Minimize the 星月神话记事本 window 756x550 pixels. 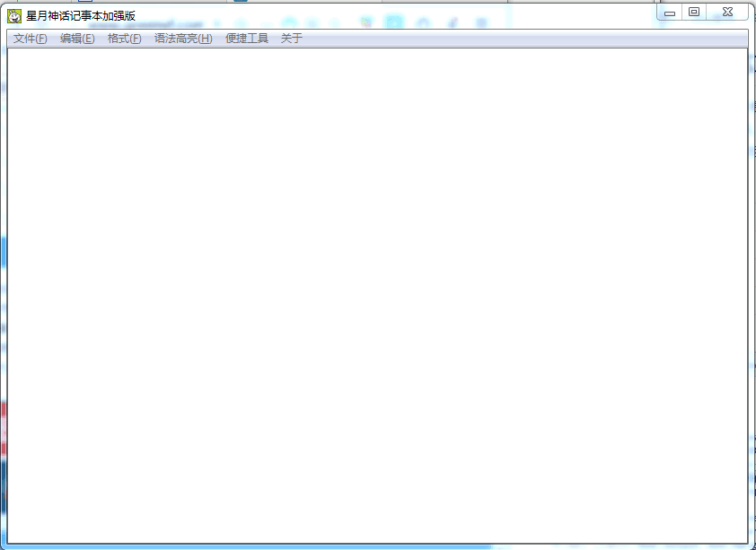[670, 13]
